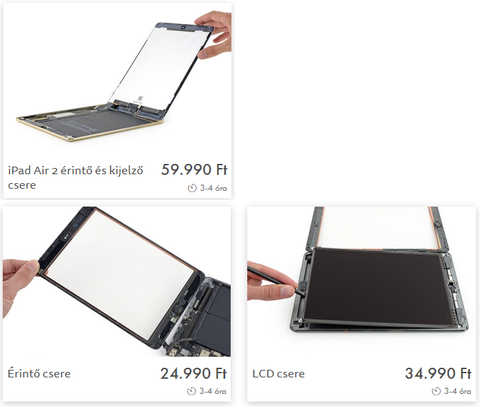Viewport: 480px width, 407px height.
Task: Click 3-4 óra duration under 59.990 Ft
Action: point(213,188)
